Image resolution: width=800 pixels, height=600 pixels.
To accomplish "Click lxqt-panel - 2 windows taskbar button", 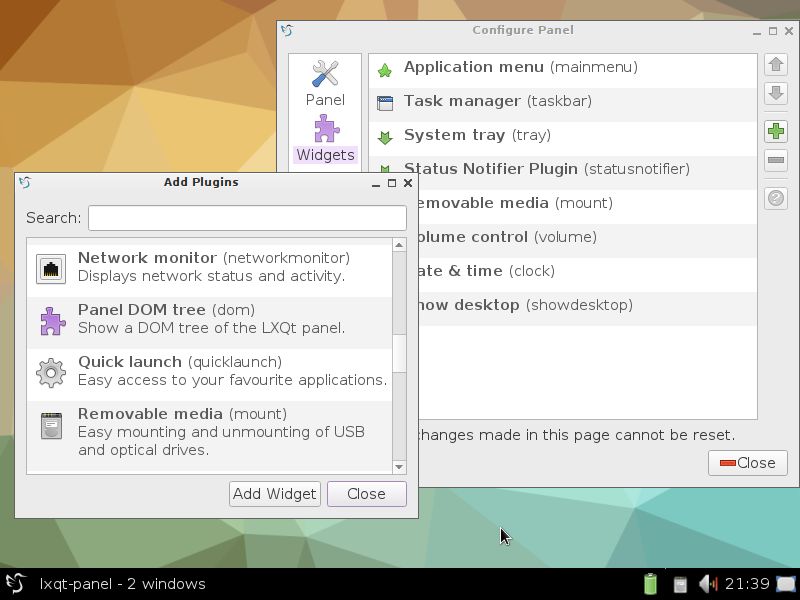I will point(122,584).
